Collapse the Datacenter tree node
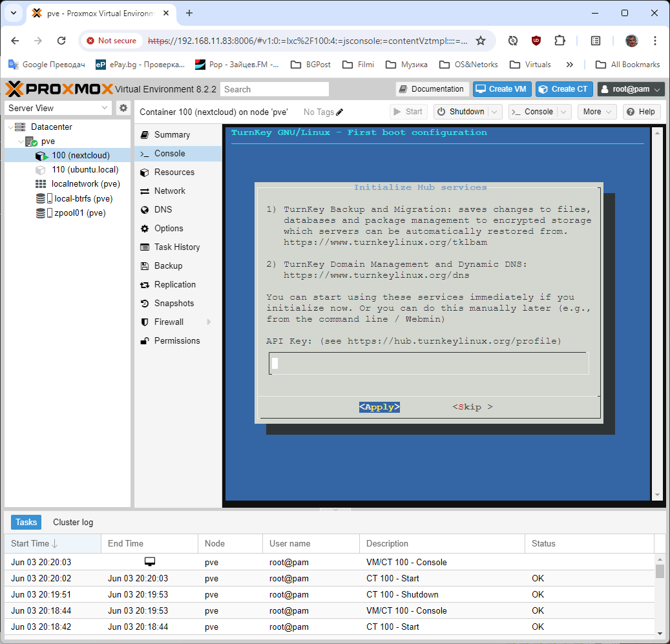670x644 pixels. click(11, 127)
